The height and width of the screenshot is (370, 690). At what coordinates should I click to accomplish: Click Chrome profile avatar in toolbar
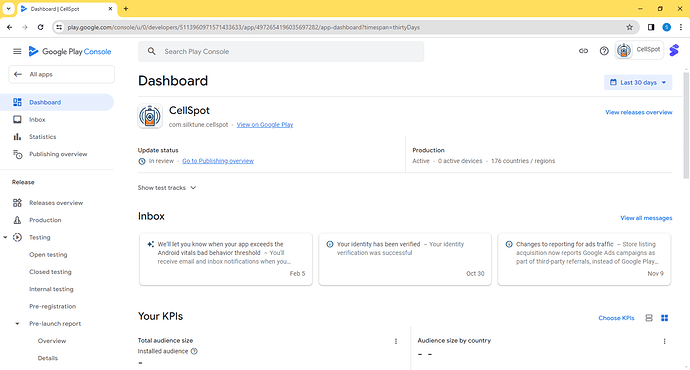[667, 27]
